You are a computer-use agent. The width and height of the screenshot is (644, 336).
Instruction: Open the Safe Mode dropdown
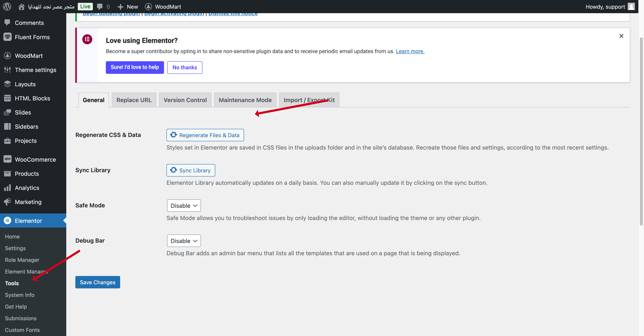(184, 206)
